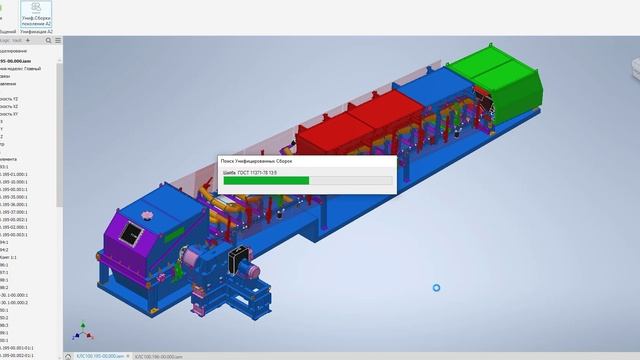
Task: Open the browser panel search icon
Action: [49, 40]
